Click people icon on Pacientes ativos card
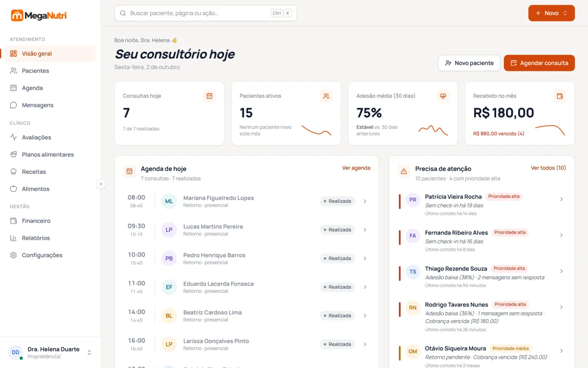The width and height of the screenshot is (588, 368). pos(326,96)
